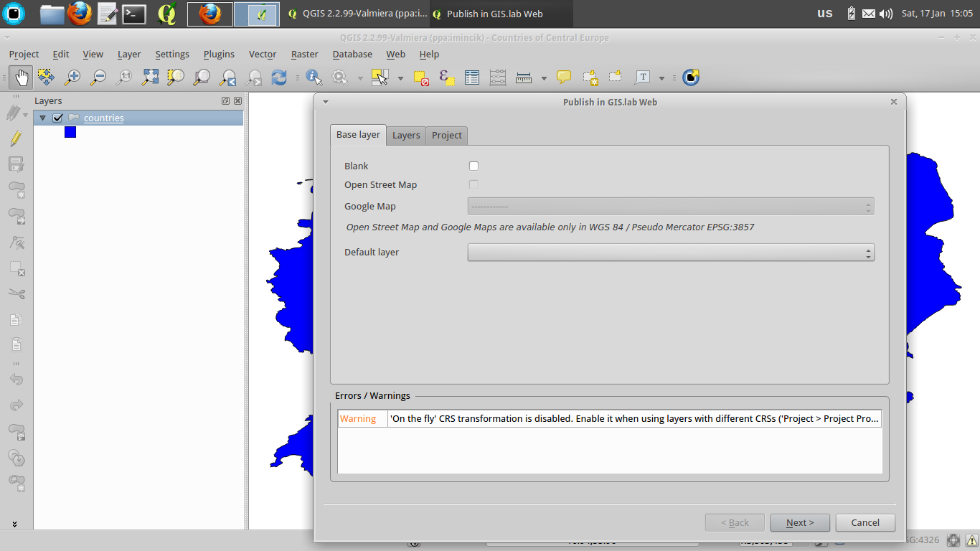
Task: Click the orange Warning label cell
Action: coord(362,419)
